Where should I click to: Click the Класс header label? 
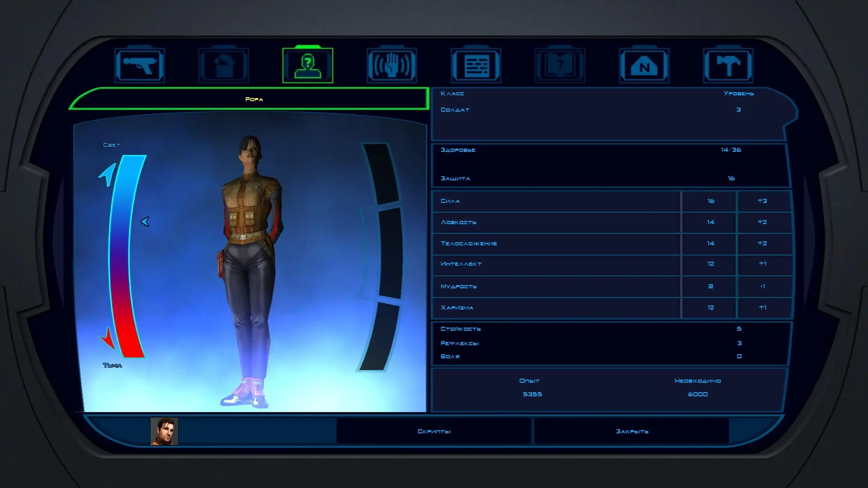[452, 94]
